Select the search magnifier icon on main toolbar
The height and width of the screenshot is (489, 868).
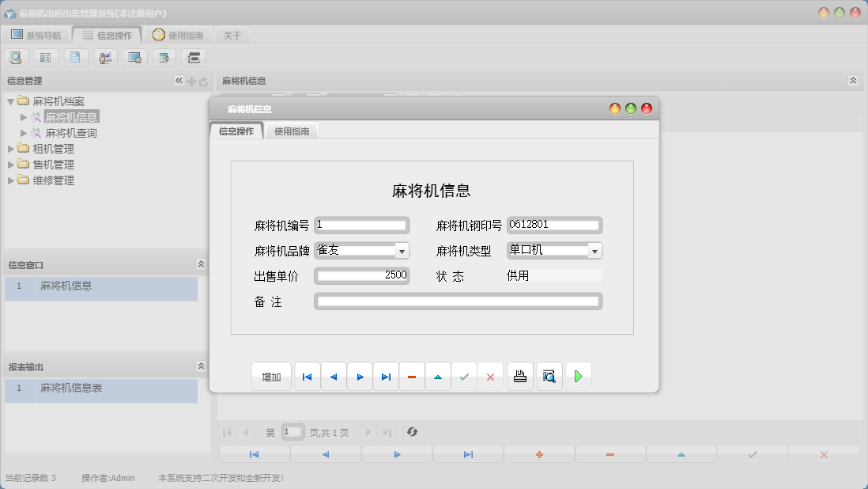[16, 57]
